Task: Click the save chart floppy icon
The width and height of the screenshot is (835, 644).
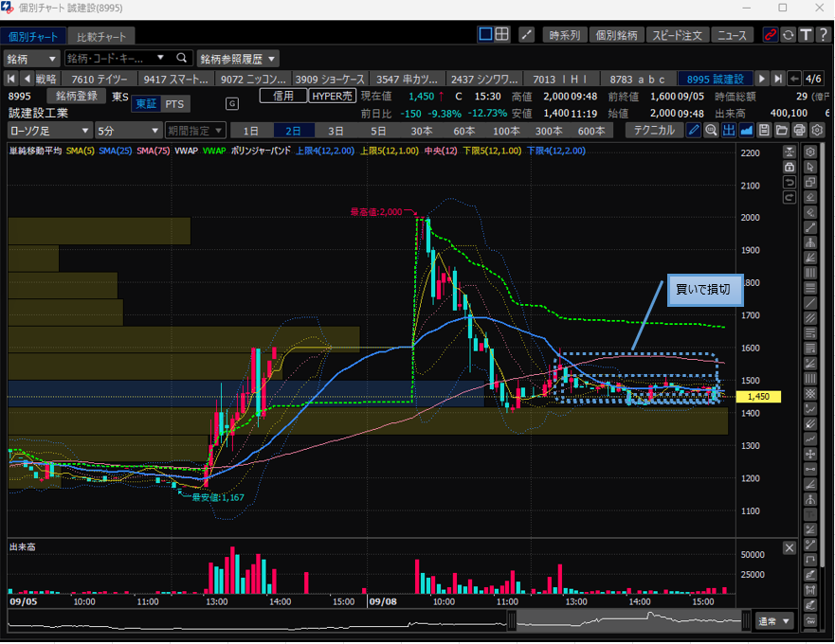Action: 764,130
